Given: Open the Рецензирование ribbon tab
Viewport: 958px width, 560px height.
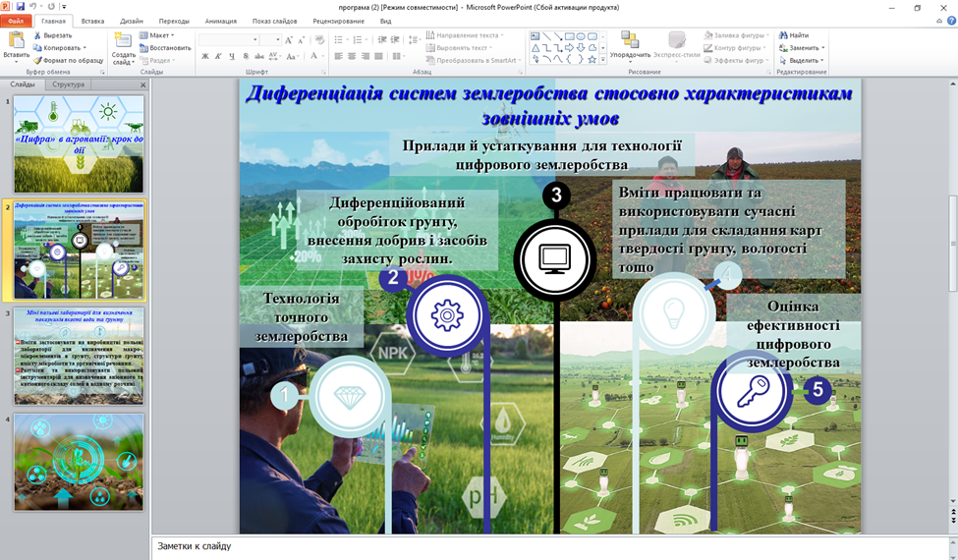Looking at the screenshot, I should tap(338, 21).
